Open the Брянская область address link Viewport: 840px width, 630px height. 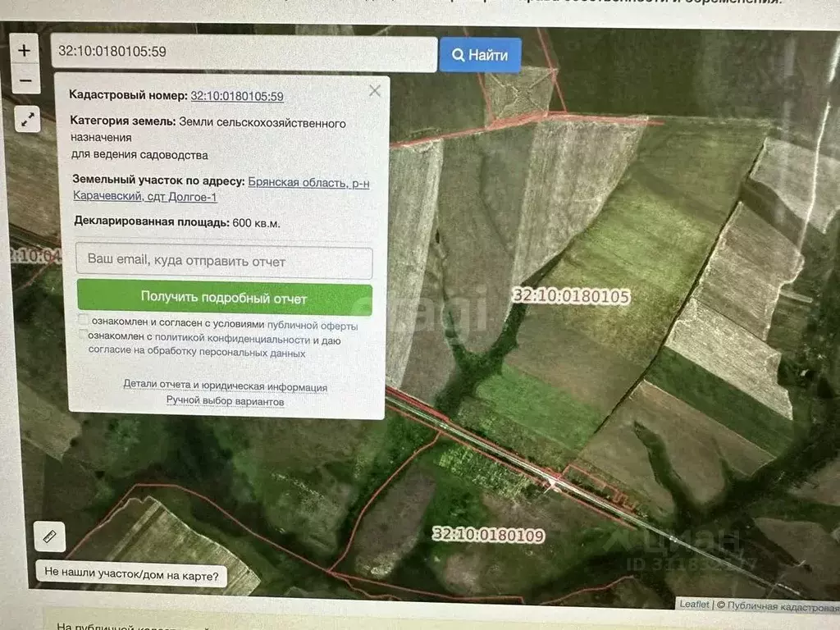pyautogui.click(x=308, y=183)
